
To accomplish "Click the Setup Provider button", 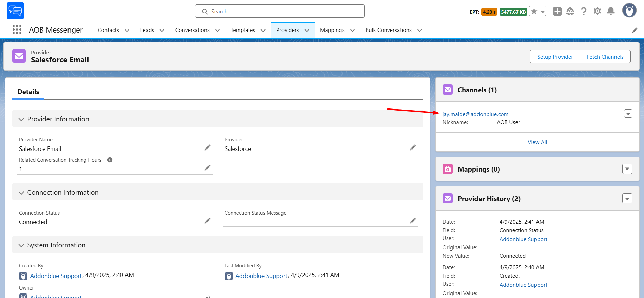I will tap(555, 57).
